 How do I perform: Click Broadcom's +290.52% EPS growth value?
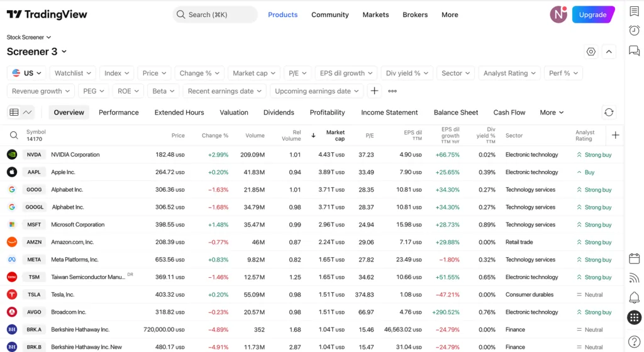pos(446,312)
